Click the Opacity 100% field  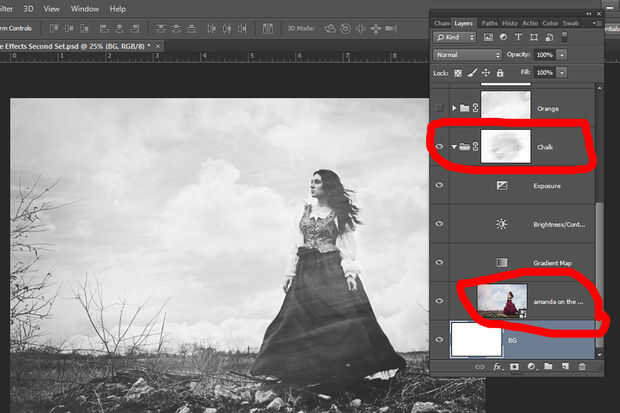[x=545, y=55]
